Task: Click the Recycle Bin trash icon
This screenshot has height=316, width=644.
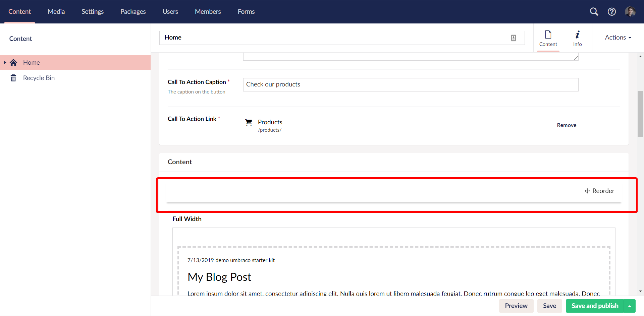Action: coord(13,78)
